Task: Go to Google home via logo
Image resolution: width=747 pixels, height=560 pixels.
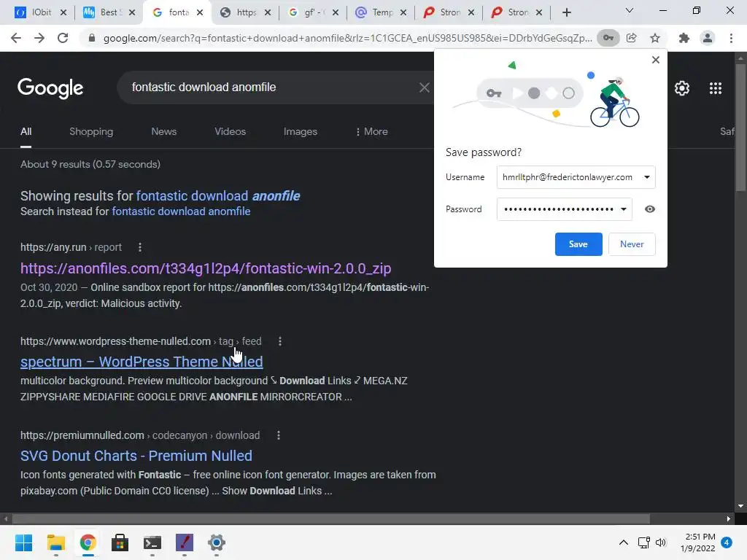Action: point(50,88)
